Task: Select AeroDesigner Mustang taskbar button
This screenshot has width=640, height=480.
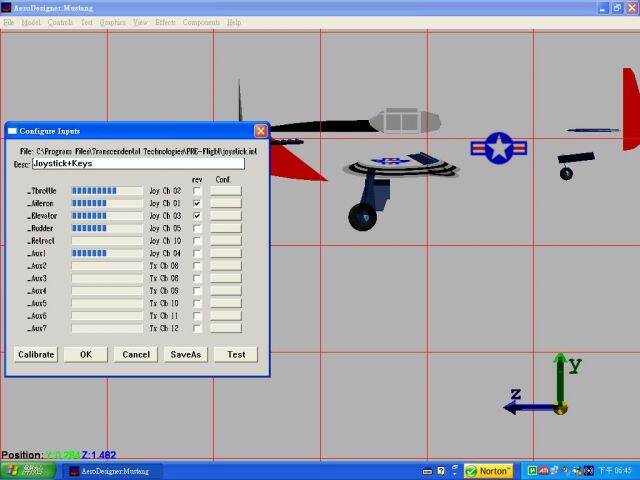Action: (112, 471)
